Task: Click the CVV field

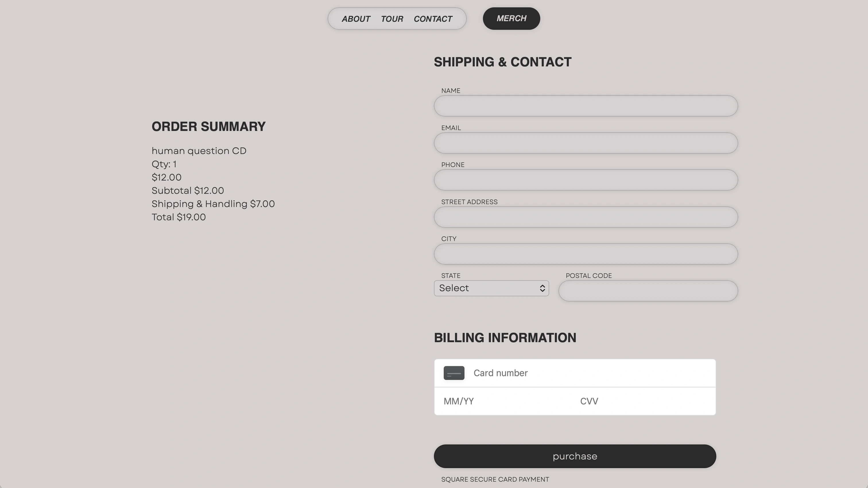Action: [x=645, y=401]
